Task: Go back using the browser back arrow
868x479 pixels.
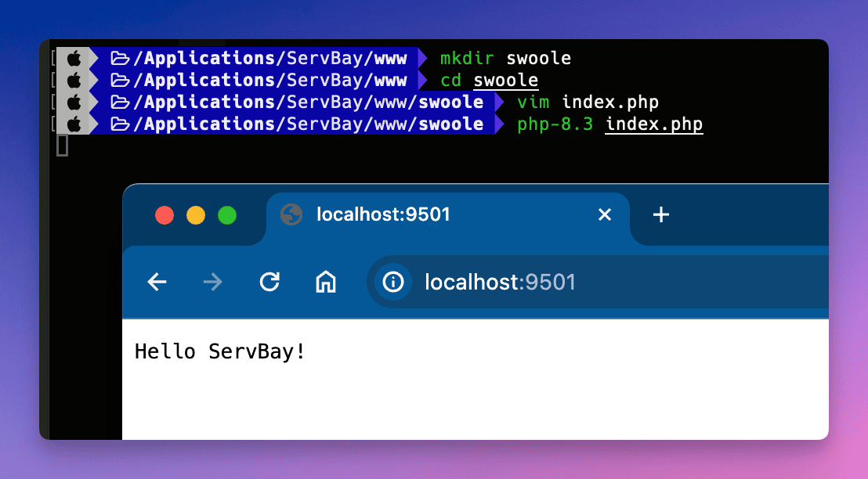Action: 157,282
